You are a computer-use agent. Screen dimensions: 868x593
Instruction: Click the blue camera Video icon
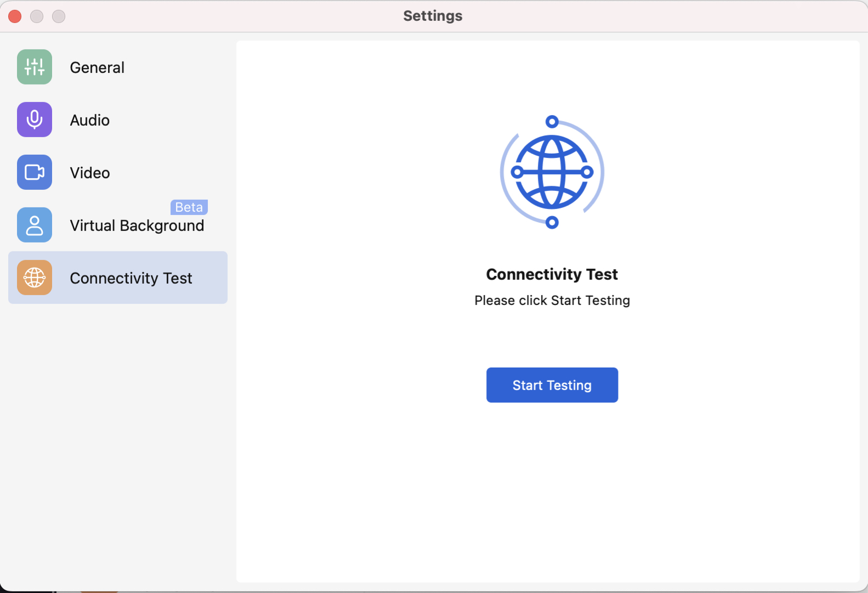pos(35,172)
